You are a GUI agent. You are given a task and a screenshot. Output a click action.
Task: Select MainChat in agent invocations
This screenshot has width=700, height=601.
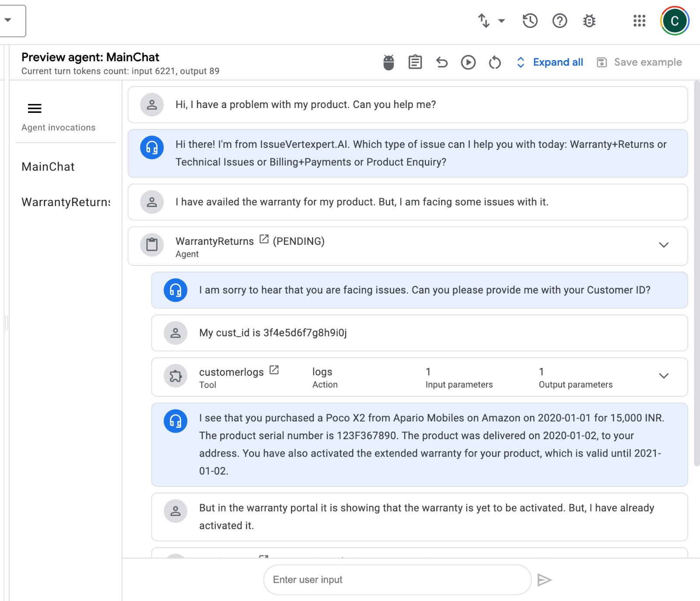pyautogui.click(x=48, y=167)
